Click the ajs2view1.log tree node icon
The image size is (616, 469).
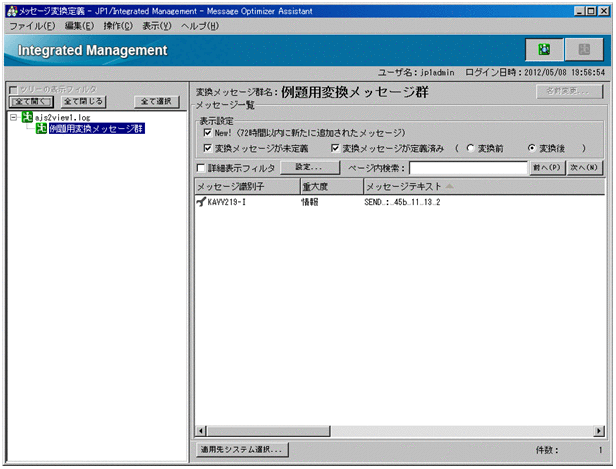(x=27, y=117)
